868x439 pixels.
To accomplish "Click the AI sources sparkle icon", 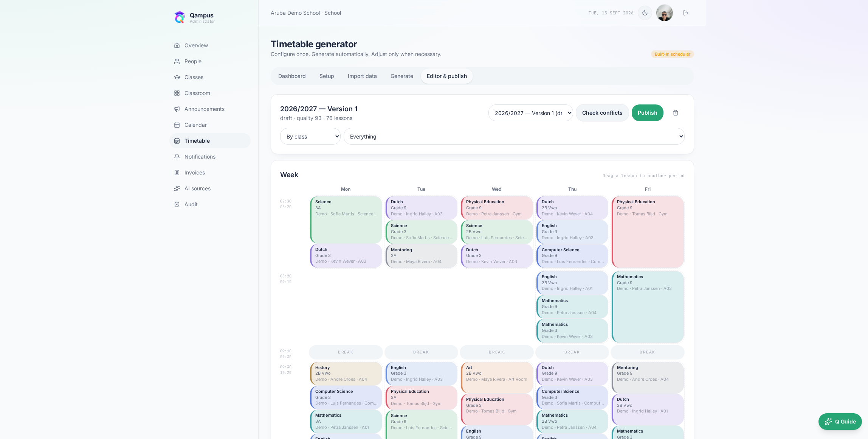I will [x=177, y=188].
